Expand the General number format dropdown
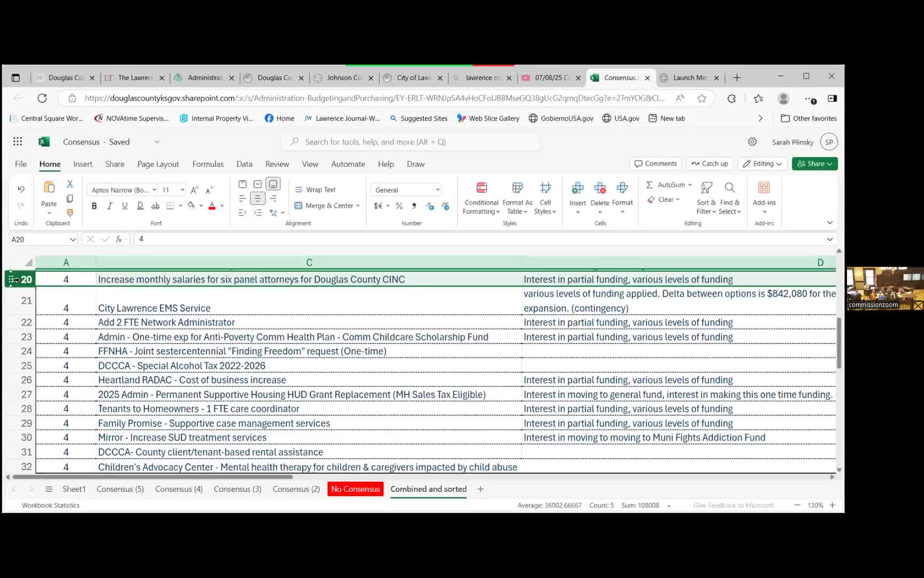 click(437, 190)
